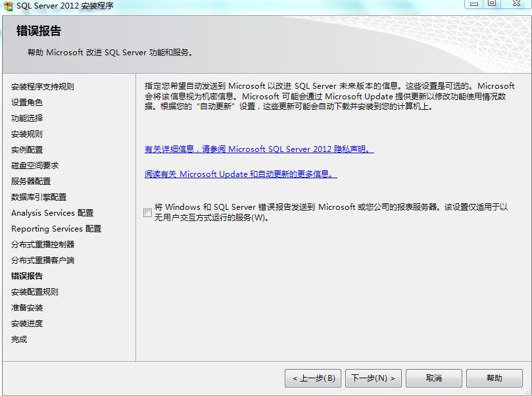Cancel setup with the 取消 button
The width and height of the screenshot is (532, 396).
point(434,378)
